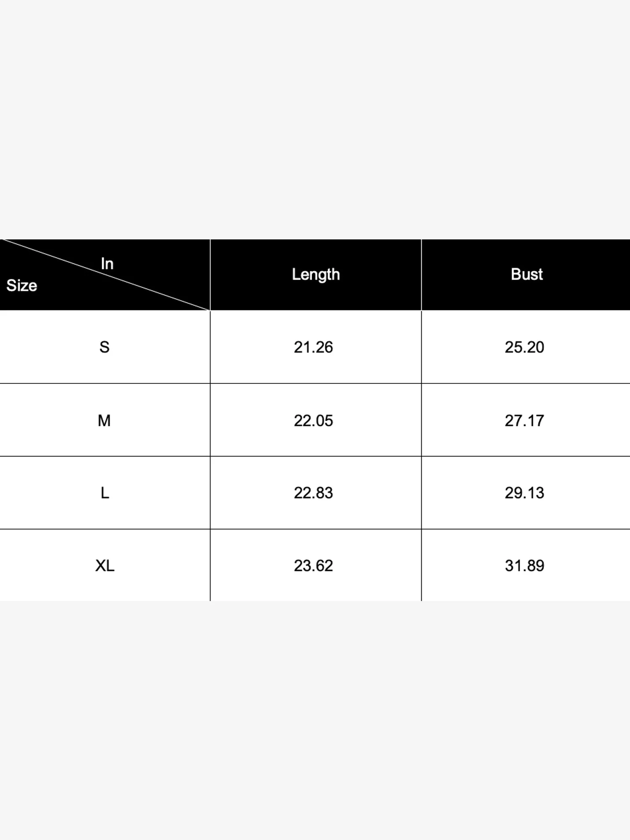630x840 pixels.
Task: Click the M size row label
Action: coord(104,420)
